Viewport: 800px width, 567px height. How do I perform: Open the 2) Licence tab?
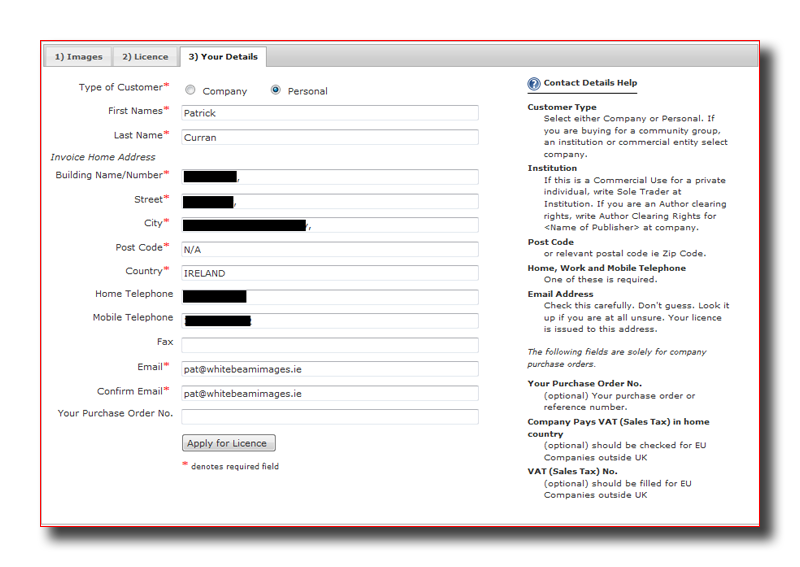(x=146, y=57)
